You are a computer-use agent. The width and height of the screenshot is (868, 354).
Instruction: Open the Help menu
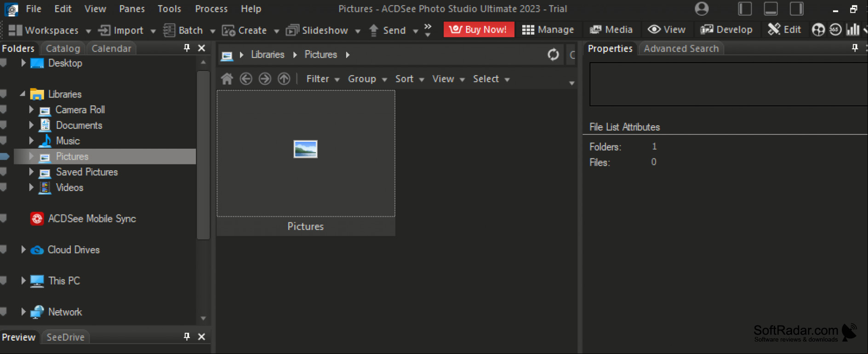[251, 9]
